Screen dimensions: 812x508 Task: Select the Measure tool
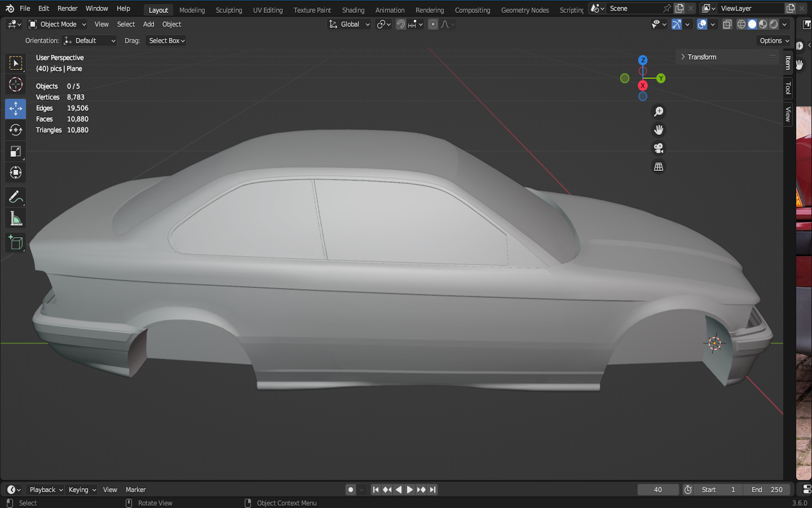coord(15,219)
